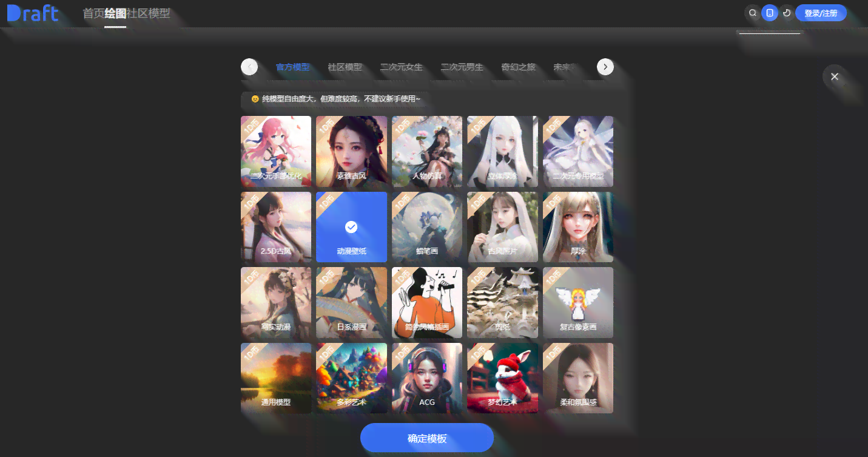Pick the 厚涂 model card
The image size is (868, 457).
578,227
